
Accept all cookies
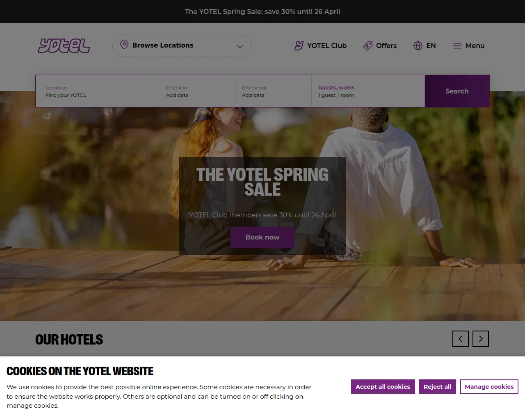(383, 387)
